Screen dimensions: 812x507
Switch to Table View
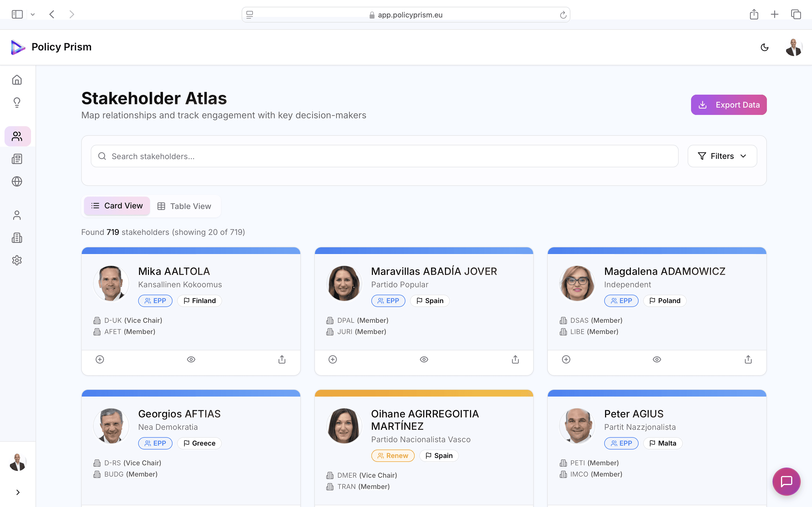pos(185,206)
